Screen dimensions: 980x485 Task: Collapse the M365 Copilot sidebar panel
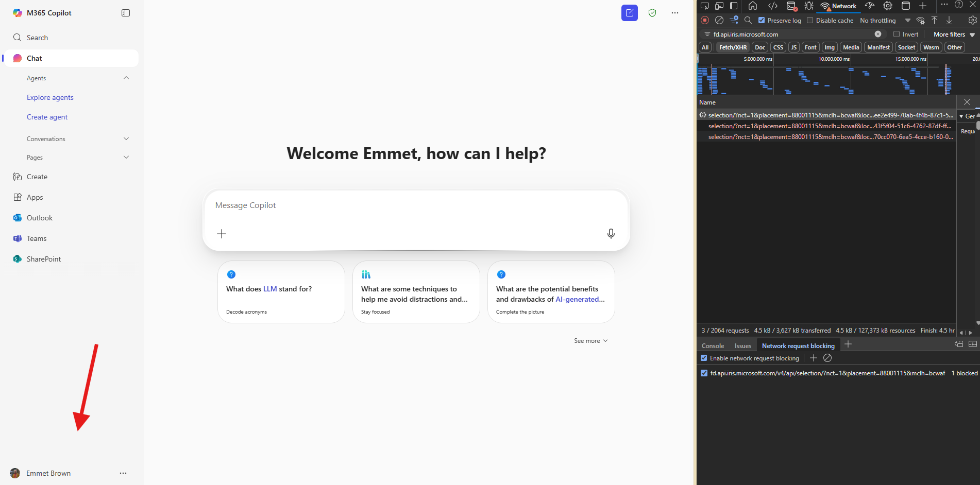[126, 13]
